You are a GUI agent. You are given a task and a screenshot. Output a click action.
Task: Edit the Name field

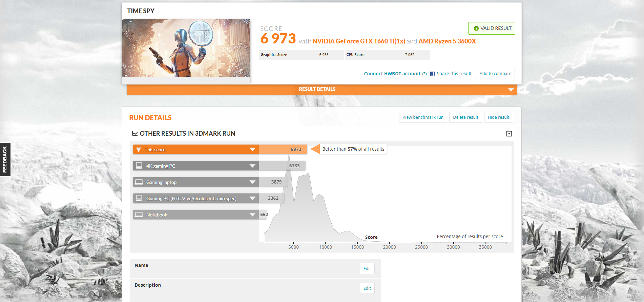click(367, 269)
